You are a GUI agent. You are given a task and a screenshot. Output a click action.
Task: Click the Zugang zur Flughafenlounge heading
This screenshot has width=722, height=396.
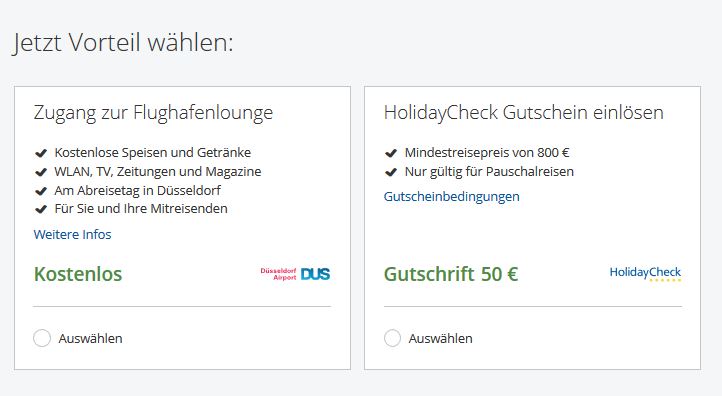point(153,113)
